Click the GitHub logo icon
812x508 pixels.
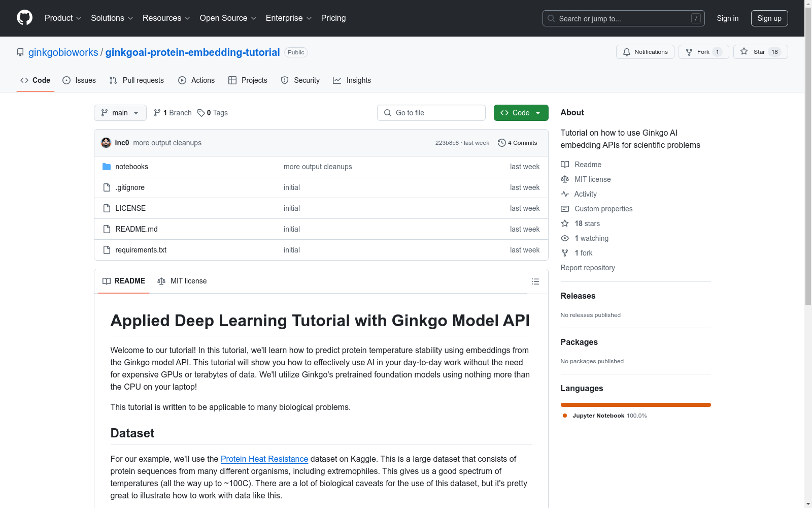pyautogui.click(x=24, y=18)
